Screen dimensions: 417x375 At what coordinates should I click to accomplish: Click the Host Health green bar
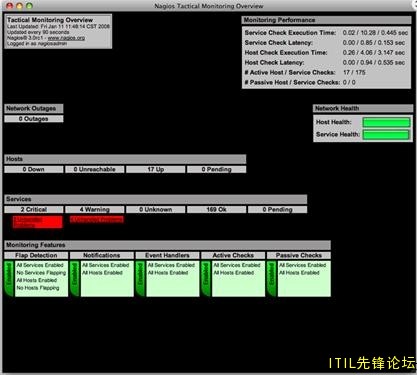pos(386,122)
